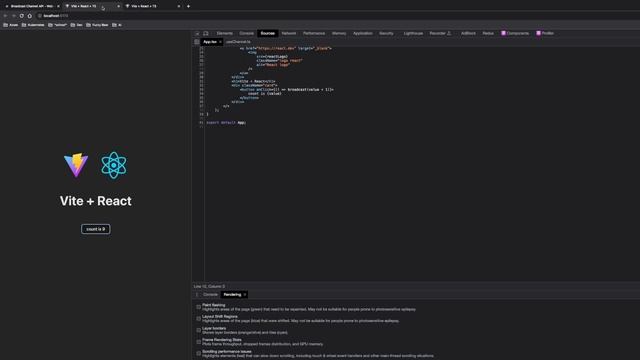
Task: Click the Vite + React heading text
Action: [x=96, y=201]
